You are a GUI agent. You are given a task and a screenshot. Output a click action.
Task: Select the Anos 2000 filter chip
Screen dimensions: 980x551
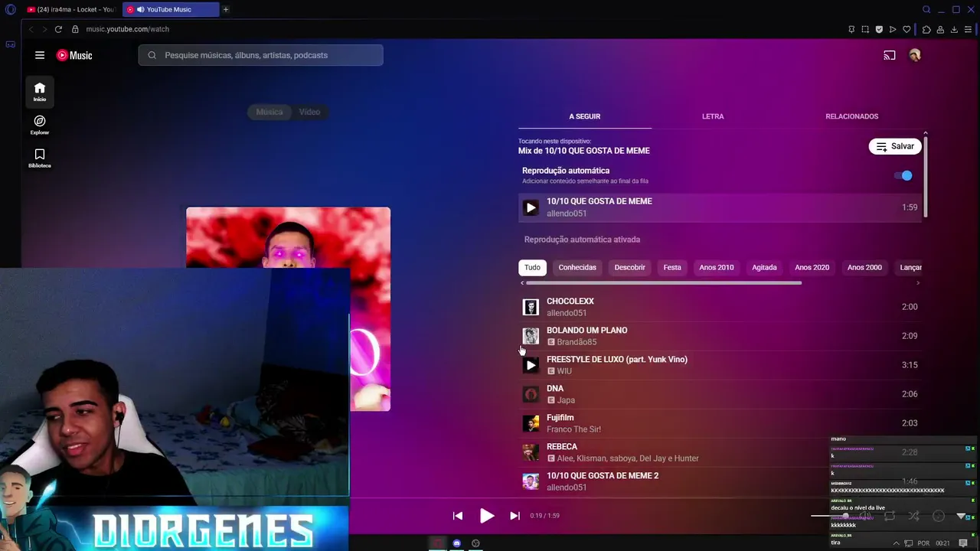coord(864,267)
